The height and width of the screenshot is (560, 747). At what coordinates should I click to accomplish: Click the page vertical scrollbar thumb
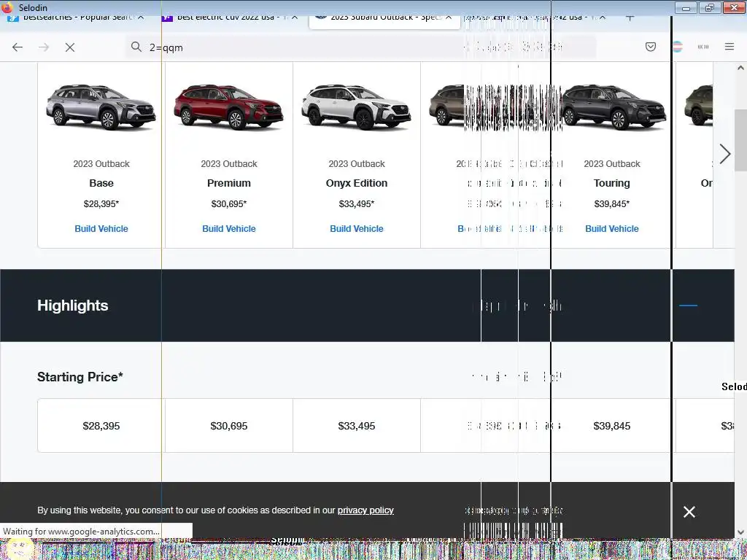click(740, 141)
